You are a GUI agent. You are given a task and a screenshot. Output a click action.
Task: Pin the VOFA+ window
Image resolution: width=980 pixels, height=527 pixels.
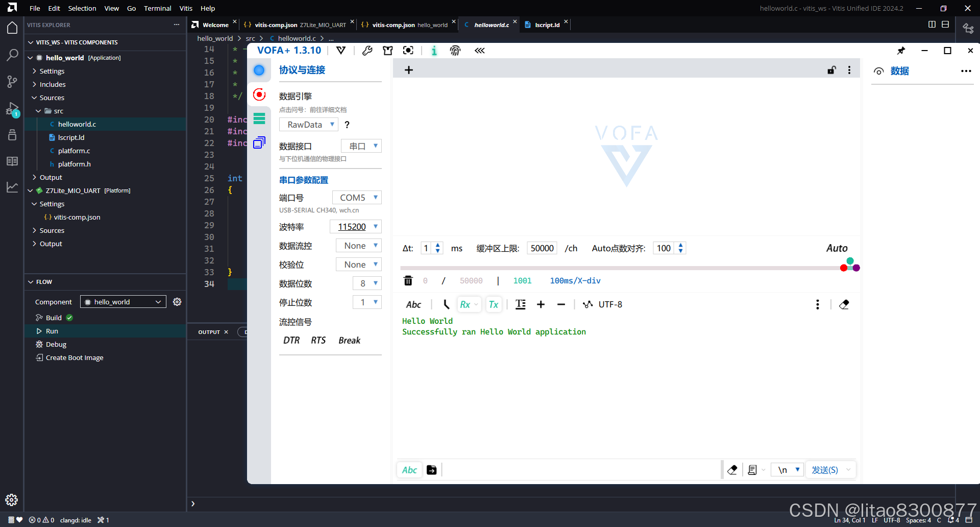point(901,51)
